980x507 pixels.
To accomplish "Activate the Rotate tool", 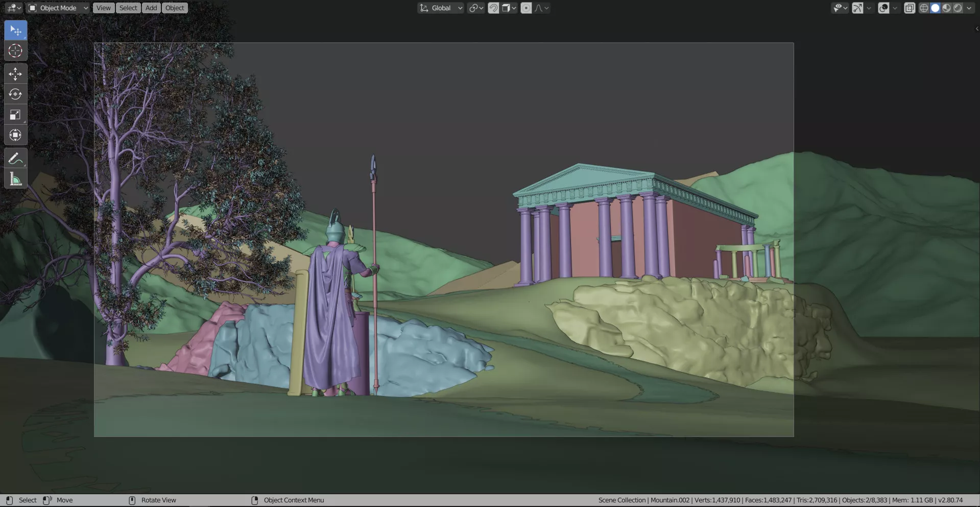I will [15, 94].
